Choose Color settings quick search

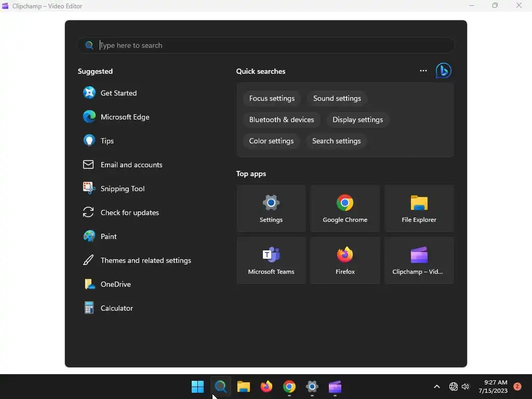pyautogui.click(x=271, y=141)
